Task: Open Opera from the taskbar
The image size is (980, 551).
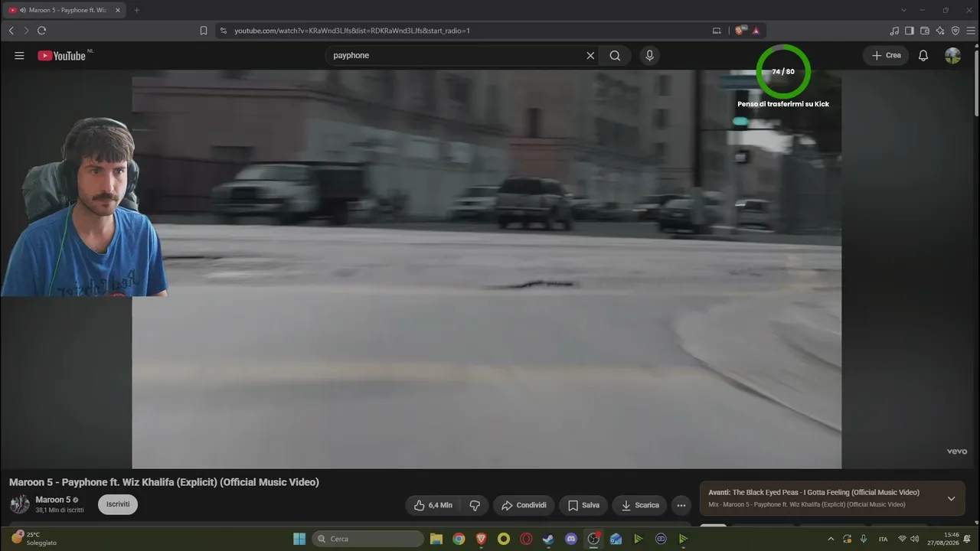Action: [526, 539]
